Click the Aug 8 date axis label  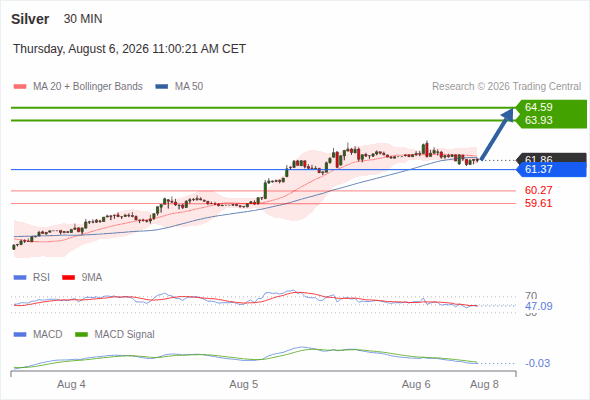click(484, 385)
